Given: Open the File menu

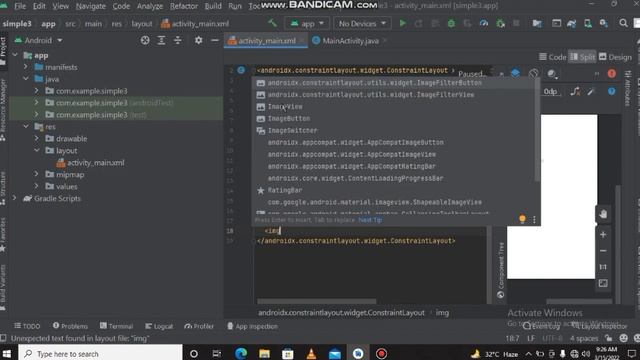Looking at the screenshot, I should pos(20,6).
